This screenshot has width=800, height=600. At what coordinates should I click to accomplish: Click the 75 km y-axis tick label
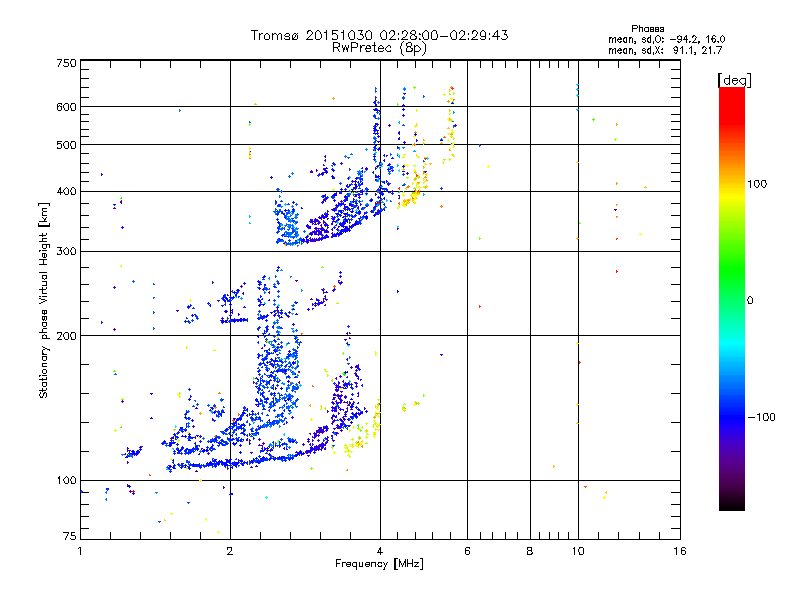[70, 536]
